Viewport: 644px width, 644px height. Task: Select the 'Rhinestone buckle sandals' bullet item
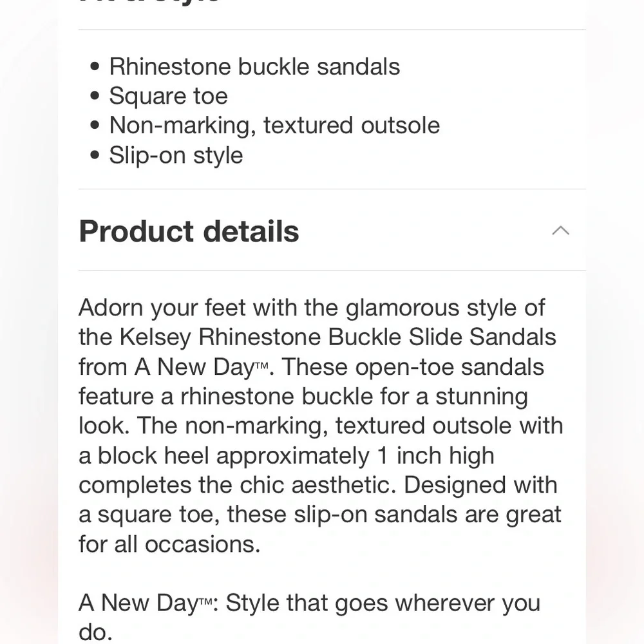pos(254,66)
